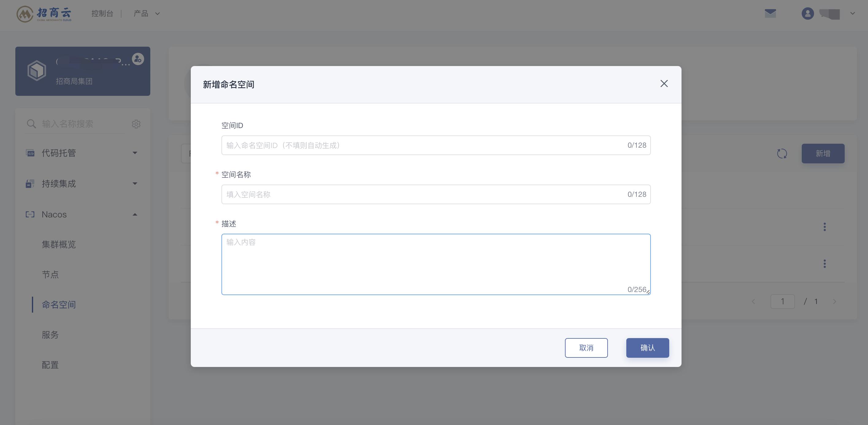868x425 pixels.
Task: Click the user avatar icon in header
Action: 808,14
